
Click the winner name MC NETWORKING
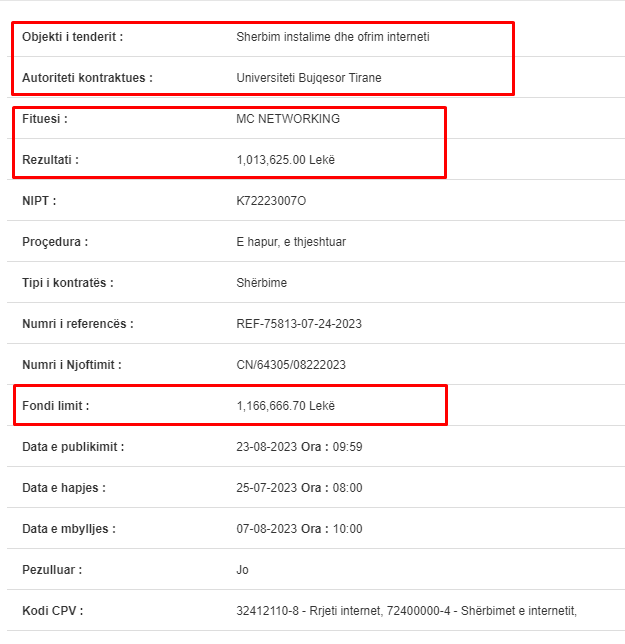tap(288, 119)
